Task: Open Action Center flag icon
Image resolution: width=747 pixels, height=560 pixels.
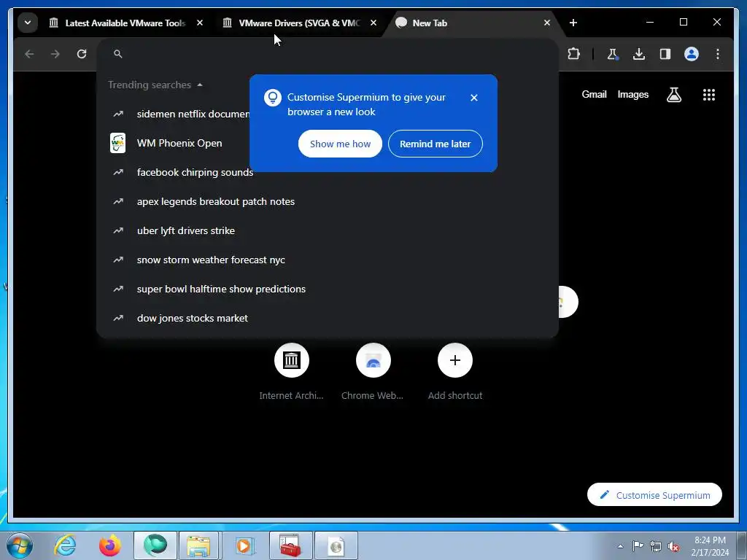Action: coord(638,546)
